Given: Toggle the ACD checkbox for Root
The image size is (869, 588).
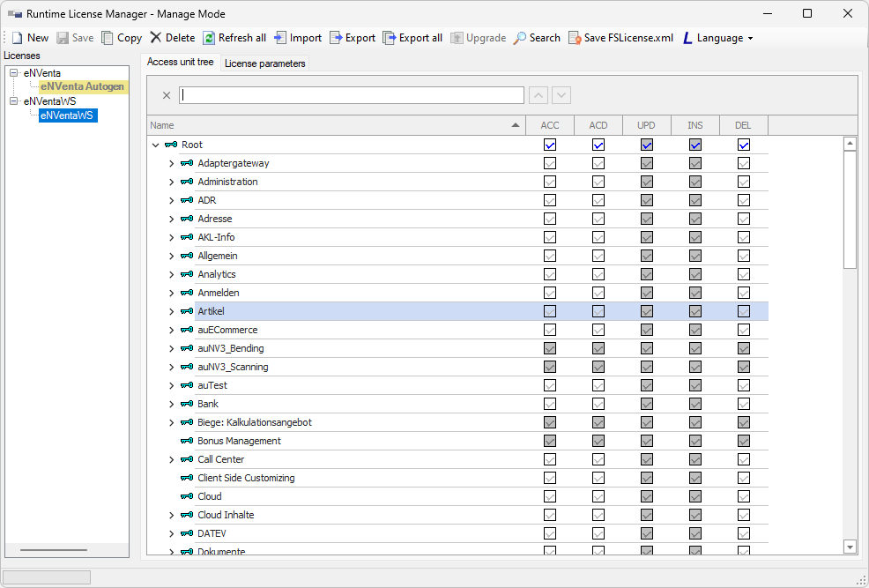Looking at the screenshot, I should coord(598,145).
